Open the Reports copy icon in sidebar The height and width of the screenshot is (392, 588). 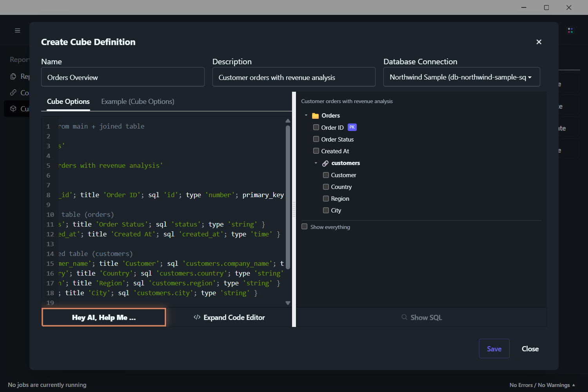(13, 76)
